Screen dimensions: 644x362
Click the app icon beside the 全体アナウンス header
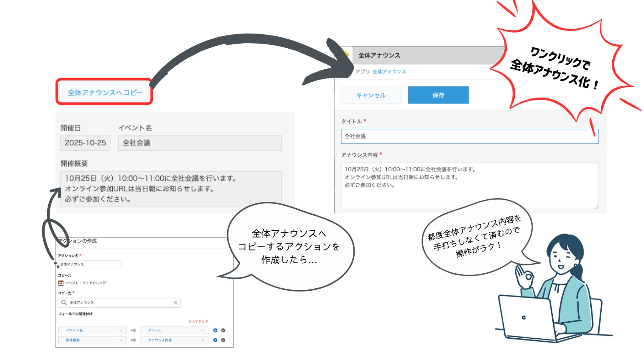click(347, 54)
